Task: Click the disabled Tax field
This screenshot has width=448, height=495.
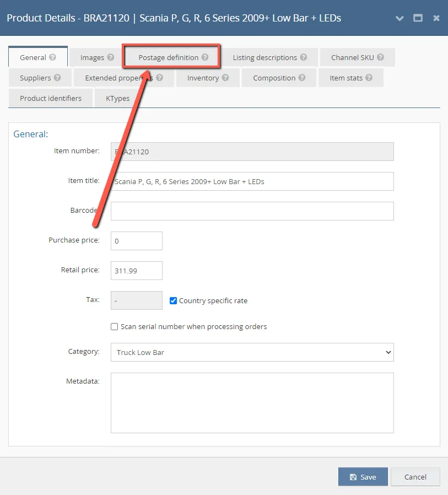Action: 136,300
